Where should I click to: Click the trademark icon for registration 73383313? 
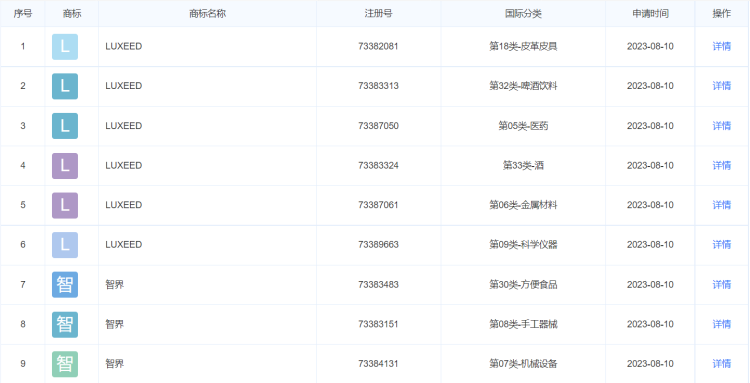coord(65,87)
